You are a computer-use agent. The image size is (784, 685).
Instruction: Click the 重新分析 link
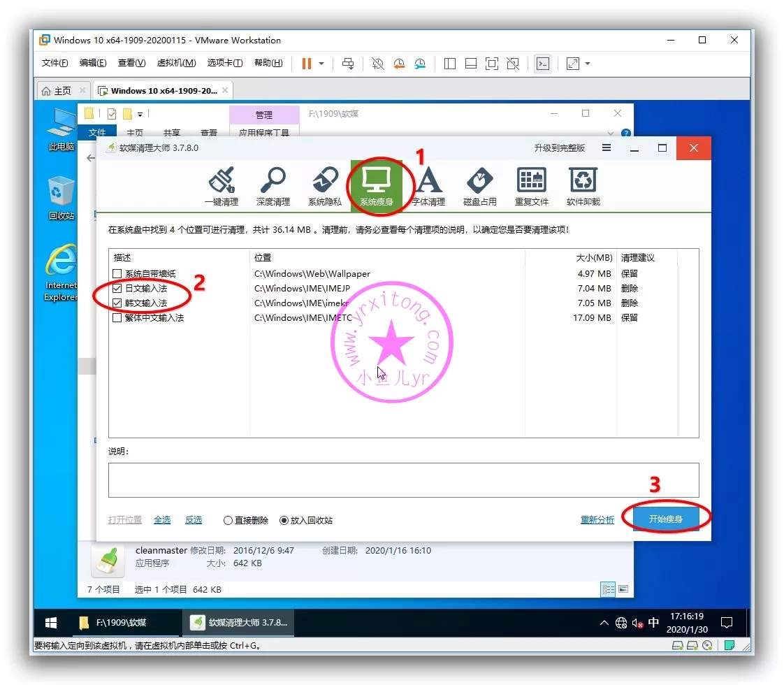click(597, 520)
